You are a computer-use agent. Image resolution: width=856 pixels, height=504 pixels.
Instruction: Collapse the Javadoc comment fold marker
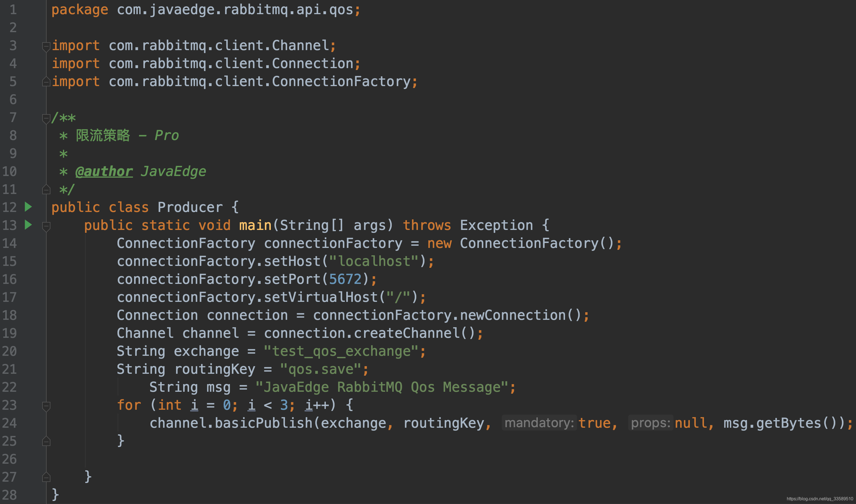coord(46,118)
